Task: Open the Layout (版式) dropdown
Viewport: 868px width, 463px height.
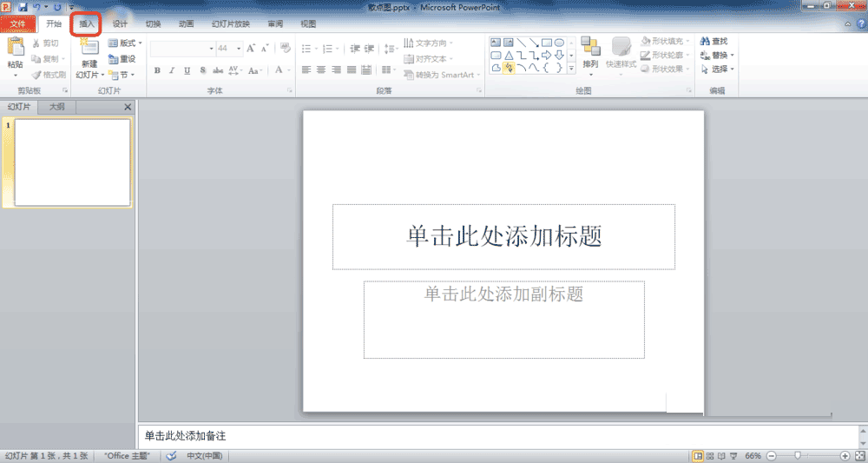Action: click(125, 43)
